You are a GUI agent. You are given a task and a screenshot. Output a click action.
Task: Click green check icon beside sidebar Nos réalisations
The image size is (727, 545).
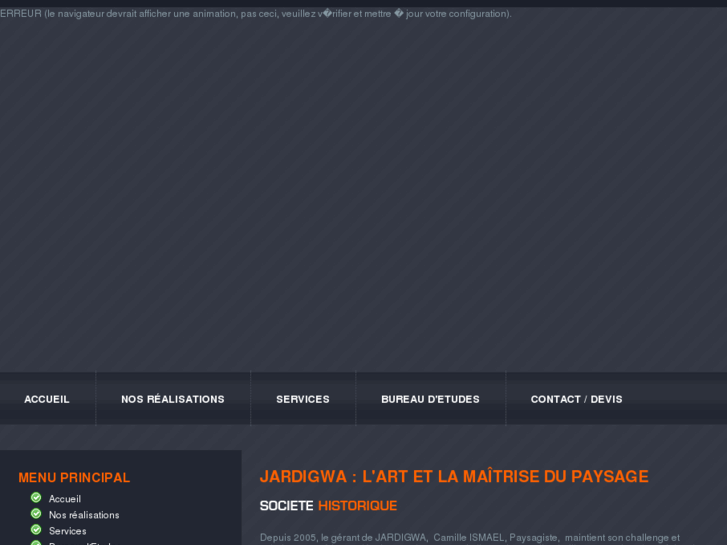pyautogui.click(x=36, y=513)
